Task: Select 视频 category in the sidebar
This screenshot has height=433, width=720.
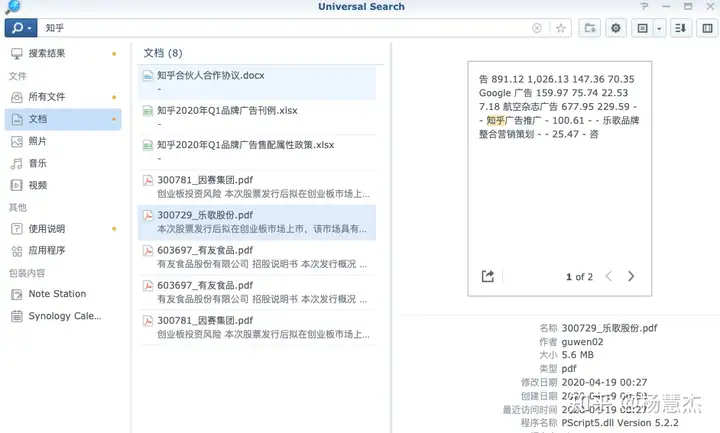Action: [63, 185]
